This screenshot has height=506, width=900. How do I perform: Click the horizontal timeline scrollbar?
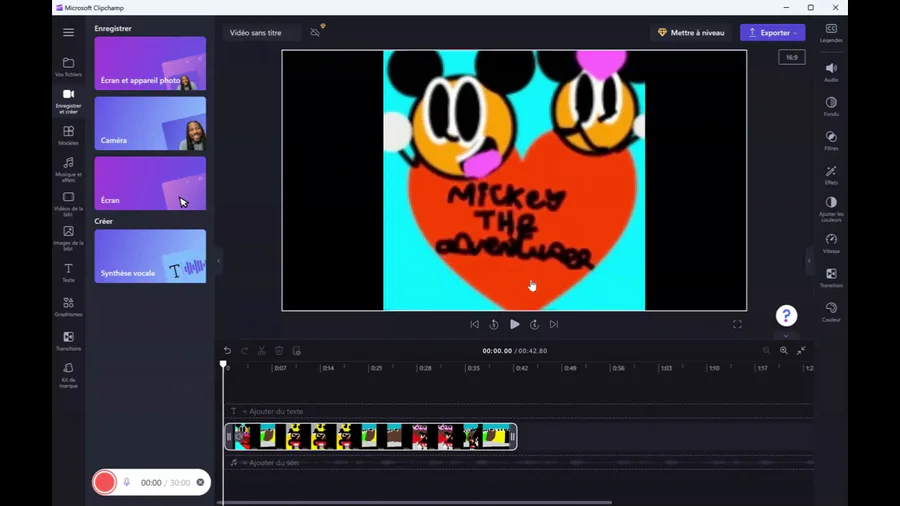(x=414, y=503)
